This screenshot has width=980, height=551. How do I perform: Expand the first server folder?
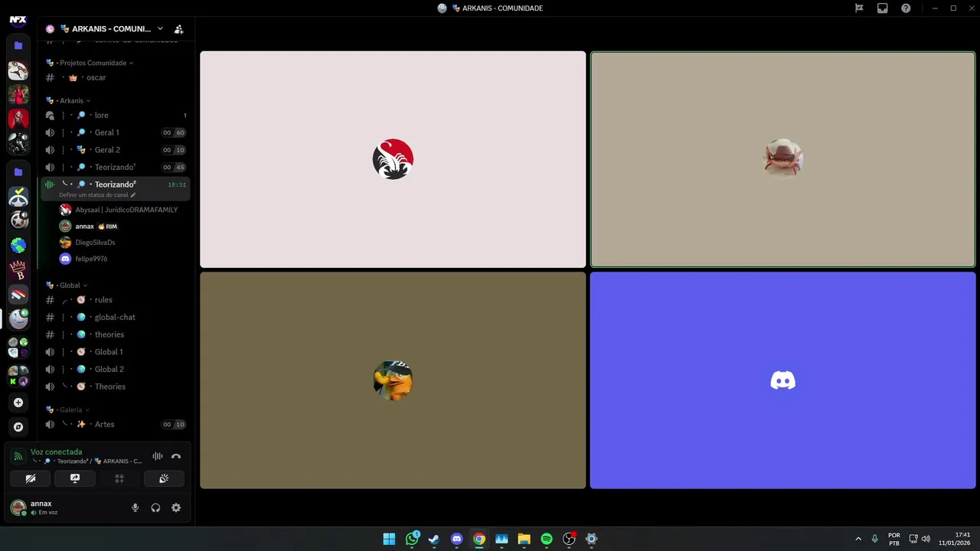[18, 46]
